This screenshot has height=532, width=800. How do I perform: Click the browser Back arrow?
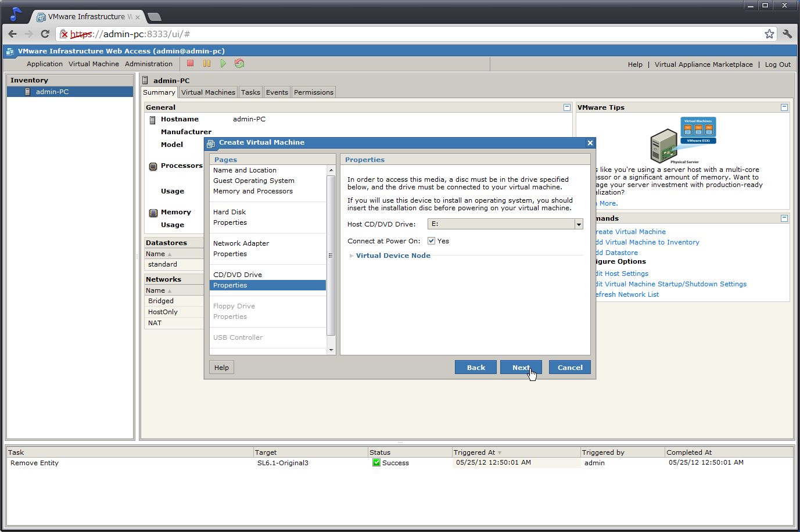13,34
